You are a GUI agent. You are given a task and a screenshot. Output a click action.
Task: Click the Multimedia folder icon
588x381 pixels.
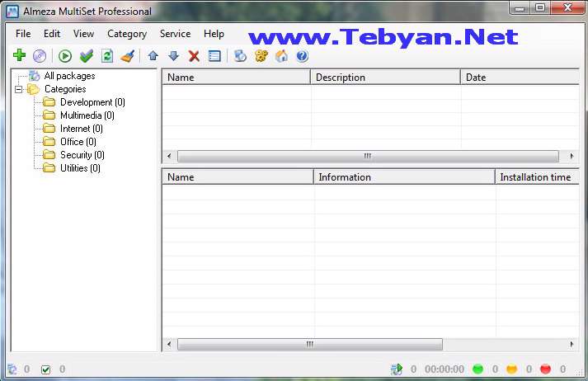[49, 115]
